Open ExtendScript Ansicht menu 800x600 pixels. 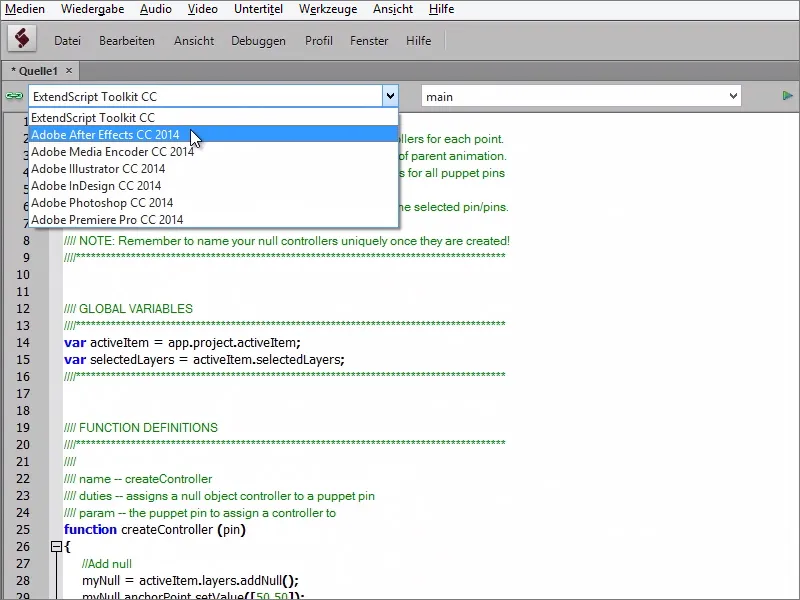click(194, 41)
